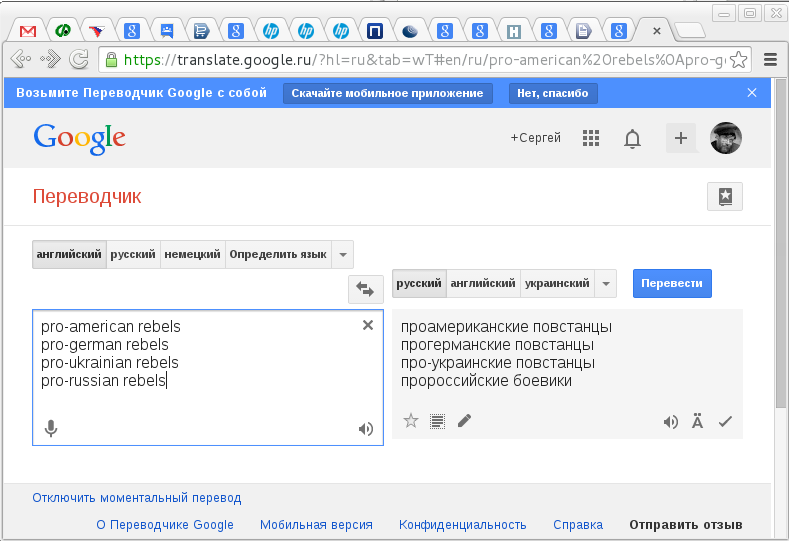Select английский as source language
This screenshot has width=789, height=541.
click(x=69, y=254)
